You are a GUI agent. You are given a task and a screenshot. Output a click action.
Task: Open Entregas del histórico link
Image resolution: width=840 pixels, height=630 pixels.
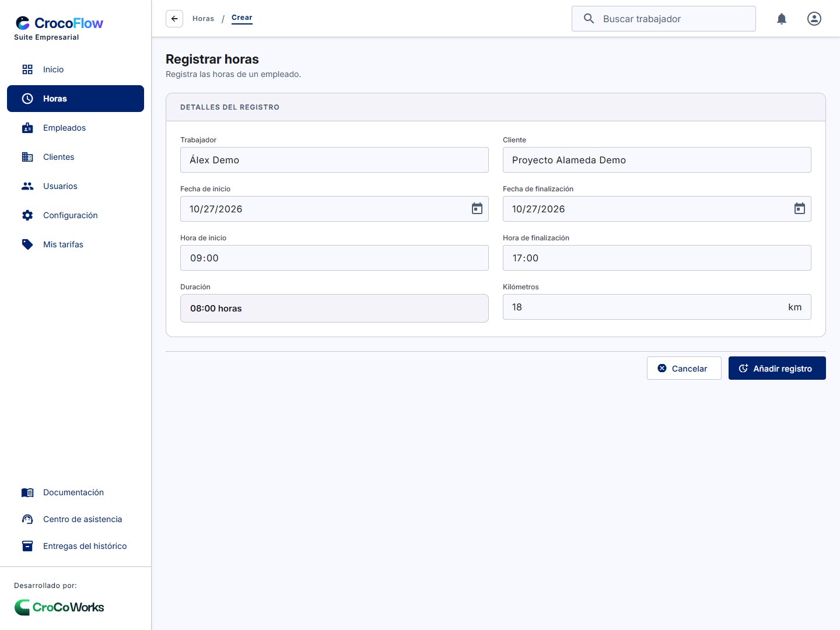[75, 546]
